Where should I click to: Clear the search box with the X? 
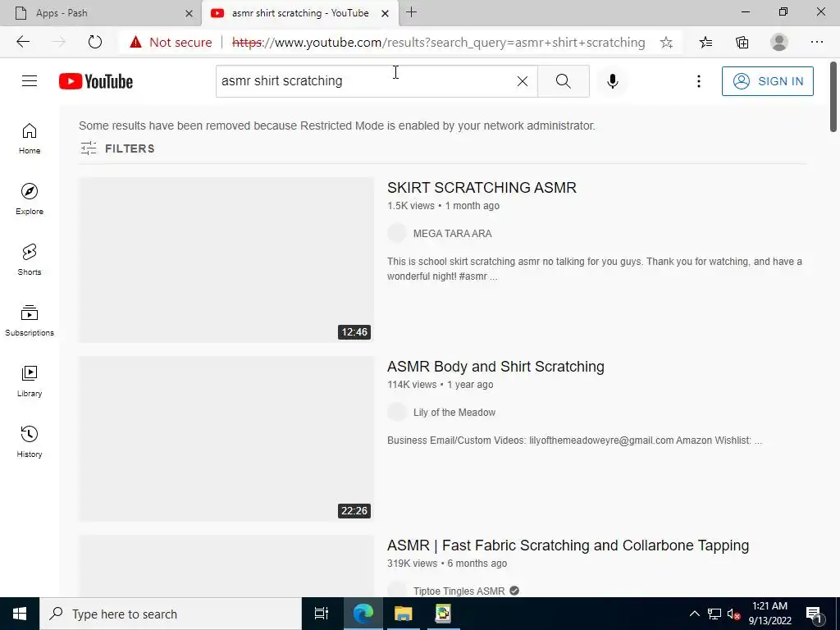[523, 81]
